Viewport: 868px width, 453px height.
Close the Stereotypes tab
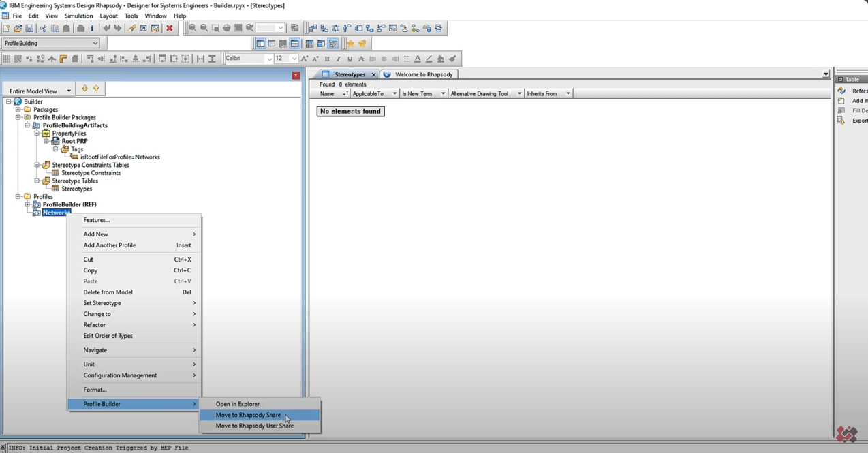[373, 74]
